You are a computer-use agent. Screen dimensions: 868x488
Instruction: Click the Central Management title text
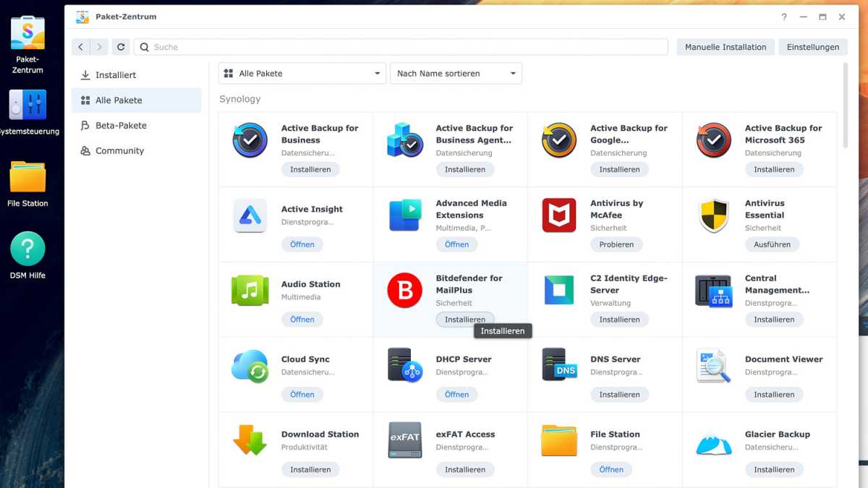[777, 284]
